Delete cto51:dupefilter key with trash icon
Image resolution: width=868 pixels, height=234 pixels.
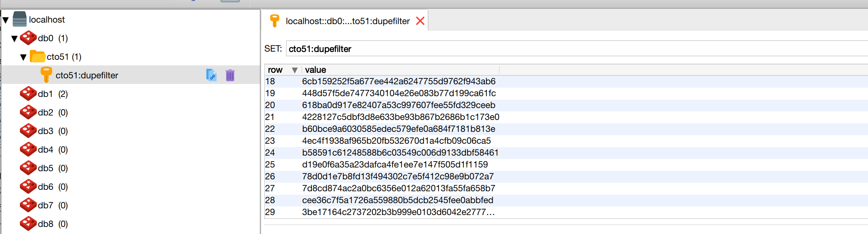pos(230,75)
